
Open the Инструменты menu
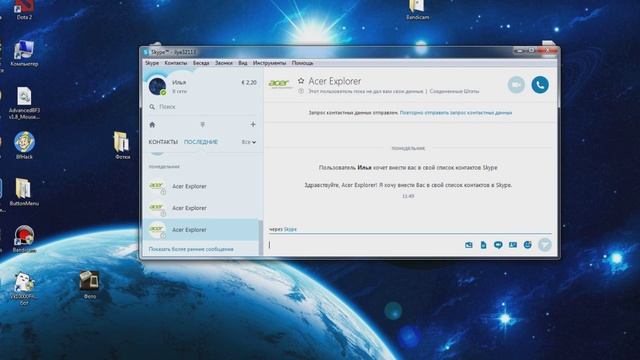(269, 63)
